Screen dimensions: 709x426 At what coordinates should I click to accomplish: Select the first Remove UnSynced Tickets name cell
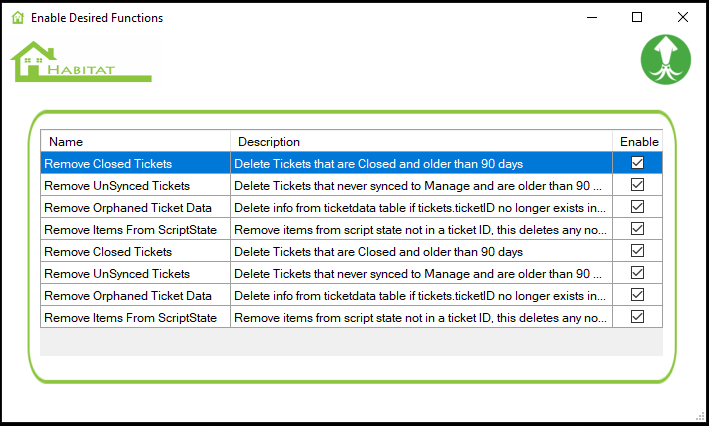(117, 185)
